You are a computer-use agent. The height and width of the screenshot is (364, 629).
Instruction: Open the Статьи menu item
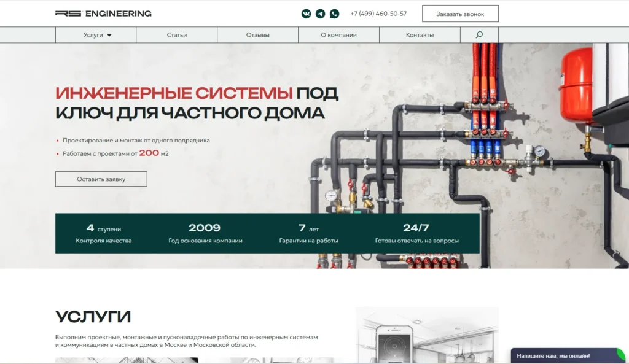coord(176,35)
